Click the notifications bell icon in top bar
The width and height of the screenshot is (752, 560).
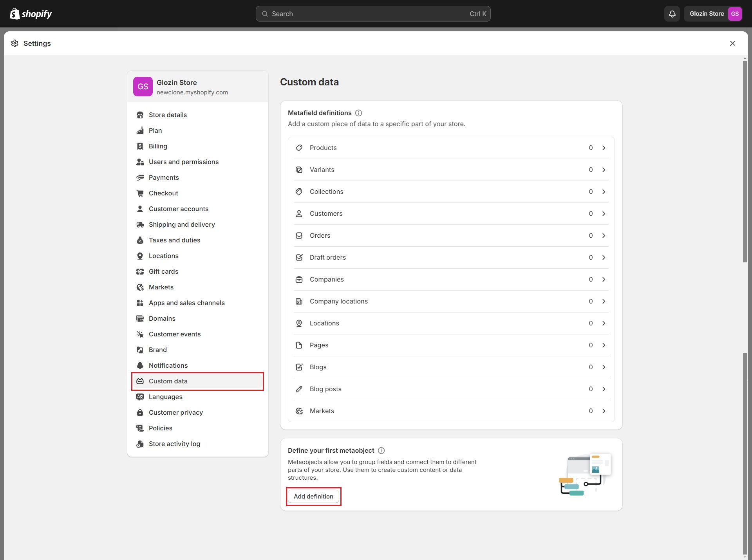(x=672, y=14)
